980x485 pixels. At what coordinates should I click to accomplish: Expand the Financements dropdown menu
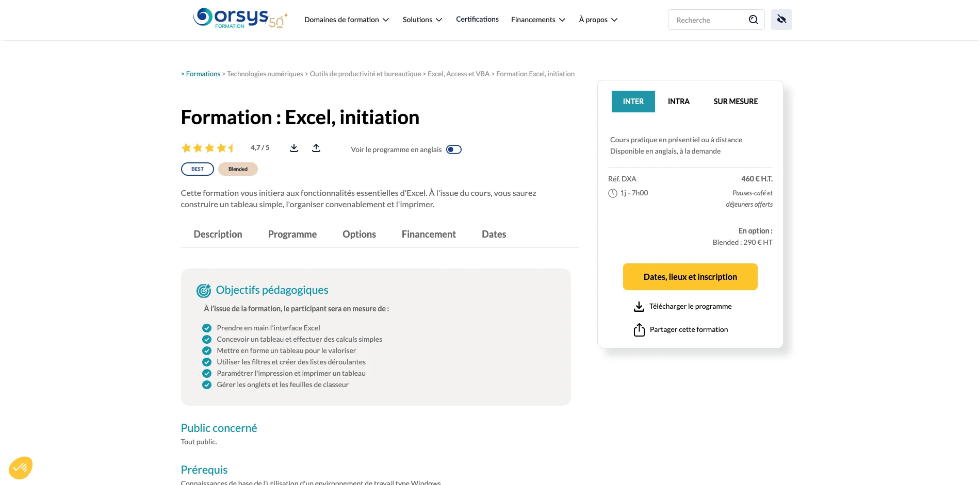538,20
